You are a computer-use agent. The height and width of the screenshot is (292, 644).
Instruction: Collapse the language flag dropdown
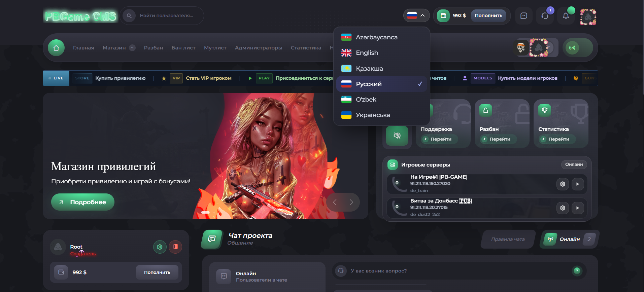tap(416, 15)
